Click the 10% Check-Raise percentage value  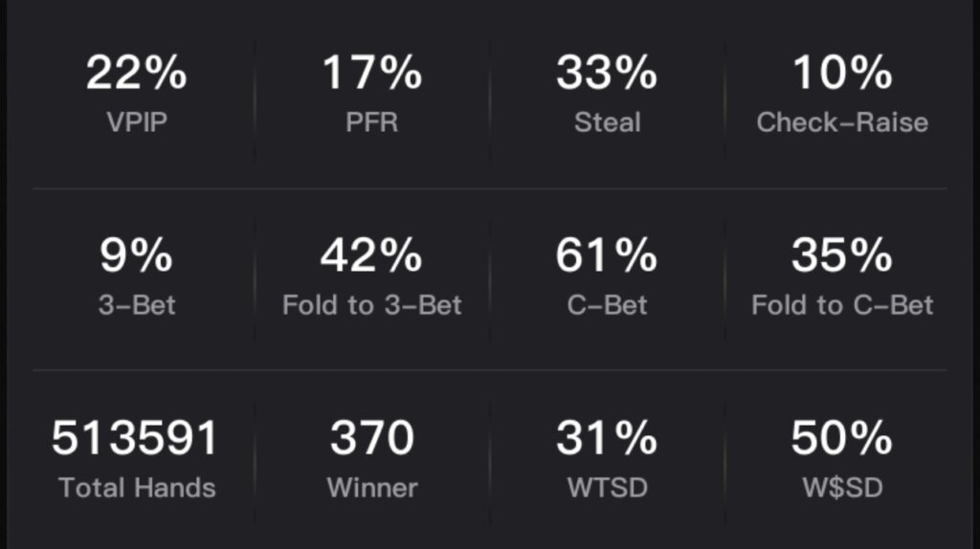click(842, 74)
